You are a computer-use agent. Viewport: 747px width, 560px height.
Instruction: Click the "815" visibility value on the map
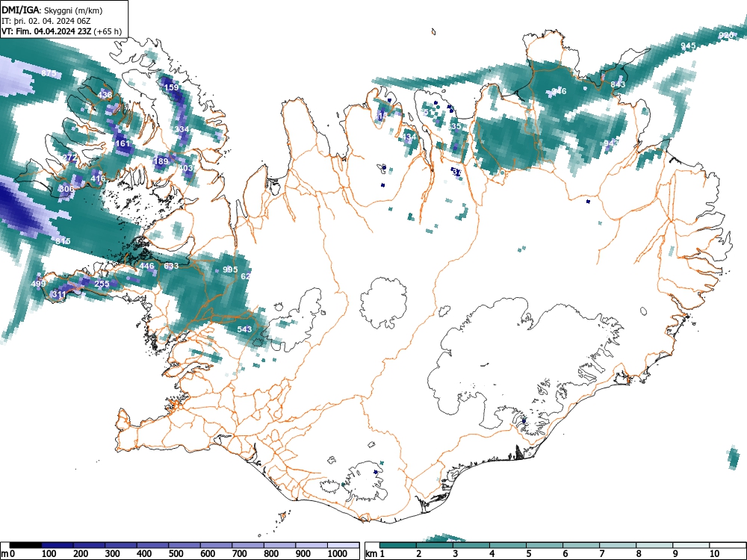[63, 241]
